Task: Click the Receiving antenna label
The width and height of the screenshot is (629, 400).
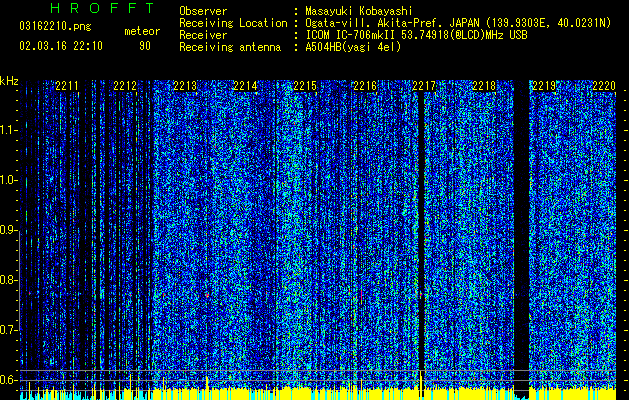Action: (230, 47)
